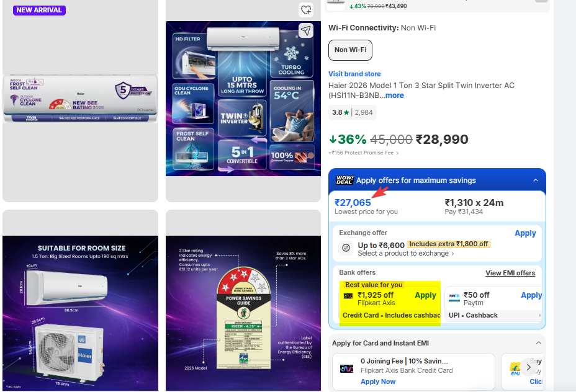
Task: Show next card offer with right arrow
Action: [528, 367]
